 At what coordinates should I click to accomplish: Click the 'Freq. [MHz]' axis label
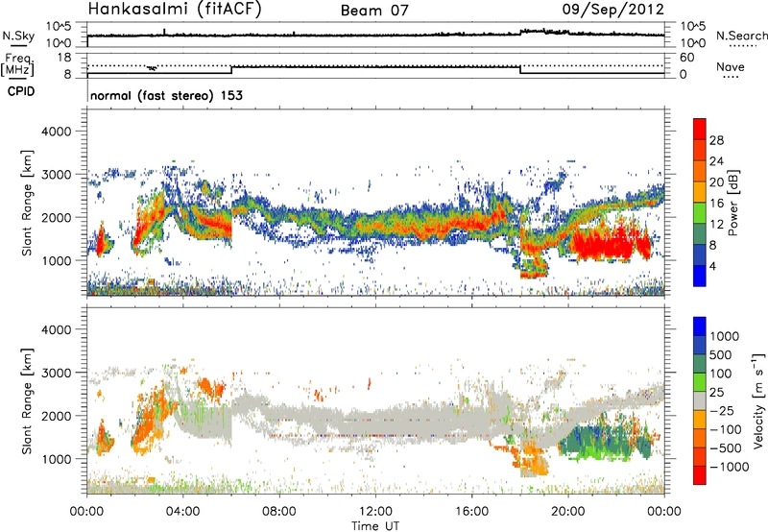click(18, 65)
